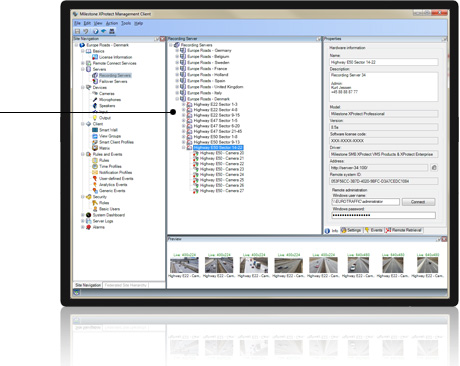Collapse Highway E50 Sector 14-22
The image size is (460, 366).
183,148
